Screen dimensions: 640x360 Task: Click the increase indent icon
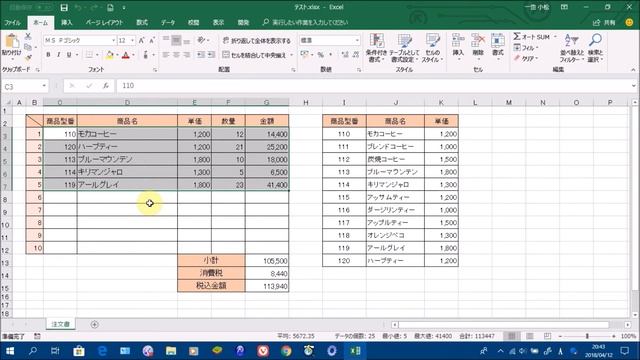[211, 55]
